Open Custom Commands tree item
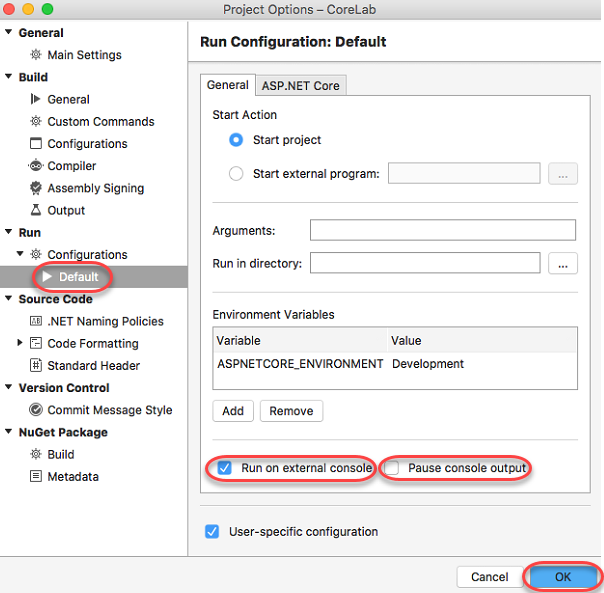 101,121
